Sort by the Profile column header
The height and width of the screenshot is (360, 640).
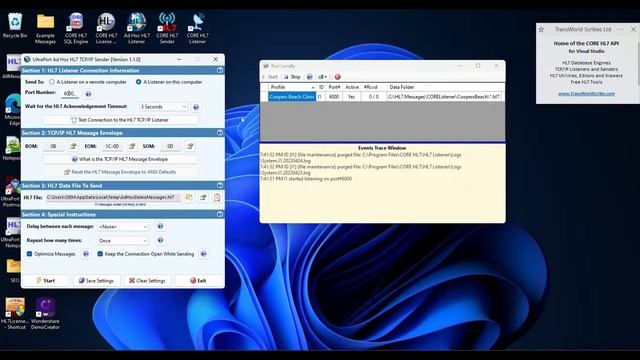pyautogui.click(x=292, y=87)
